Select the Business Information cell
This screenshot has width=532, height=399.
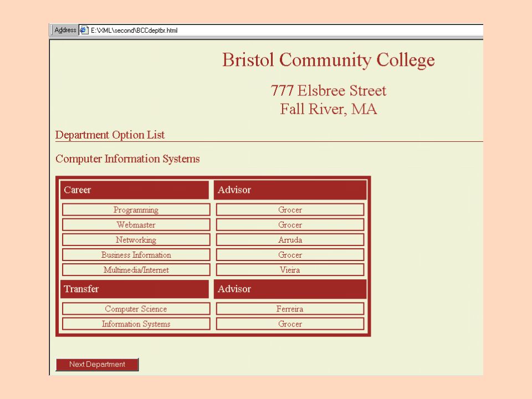(x=136, y=255)
